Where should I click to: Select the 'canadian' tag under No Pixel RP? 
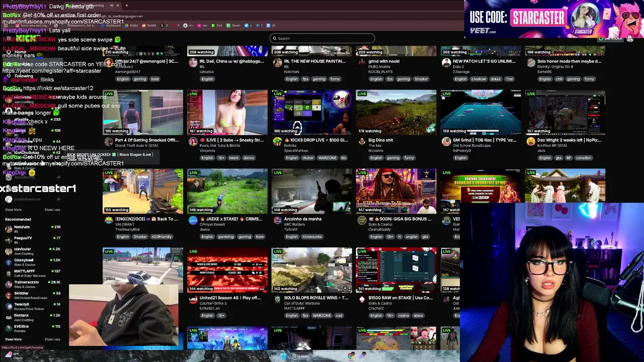pyautogui.click(x=584, y=158)
